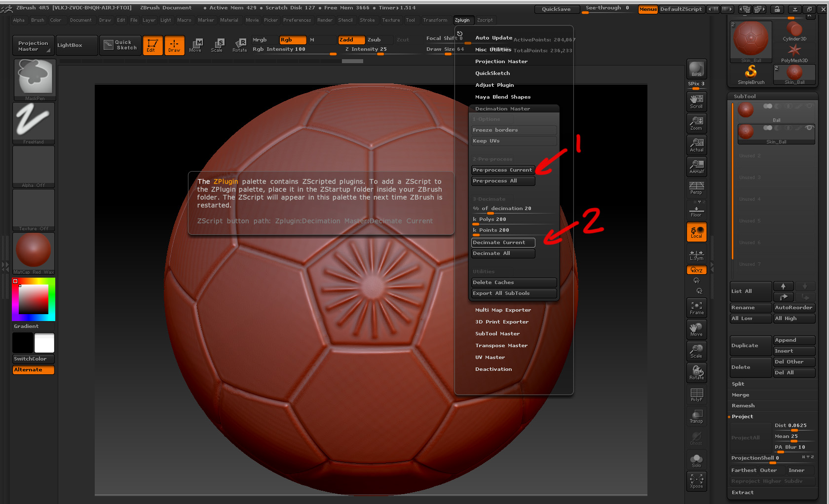Click the Duplicate subtool button
Image resolution: width=829 pixels, height=504 pixels.
(x=751, y=346)
